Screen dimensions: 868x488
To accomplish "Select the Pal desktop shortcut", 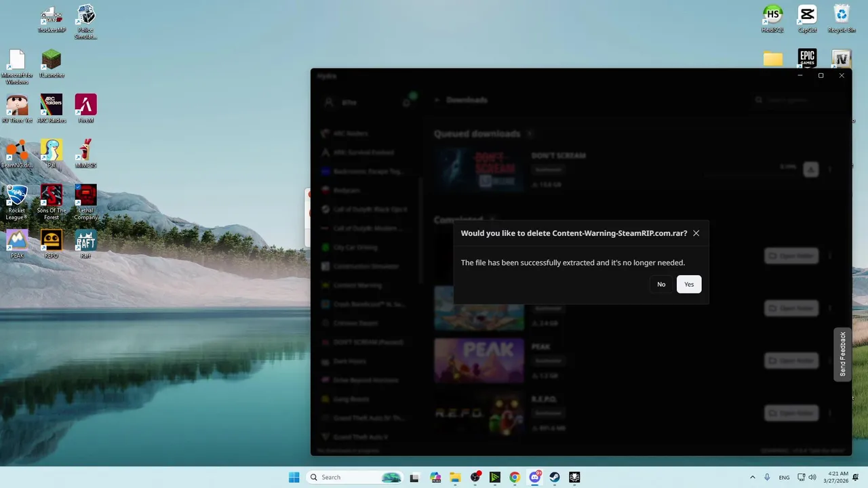I will pos(52,154).
